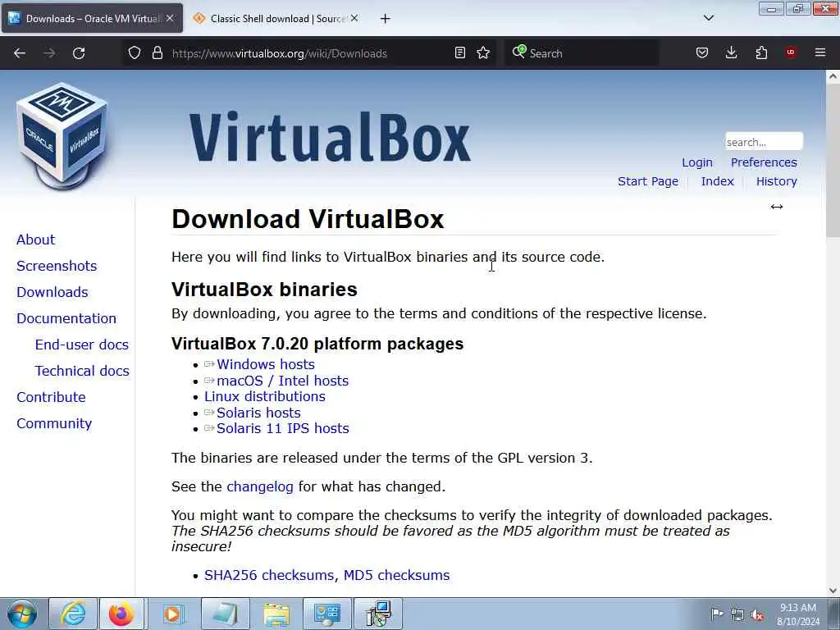Open the Linux distributions link
The height and width of the screenshot is (630, 840).
pos(265,396)
